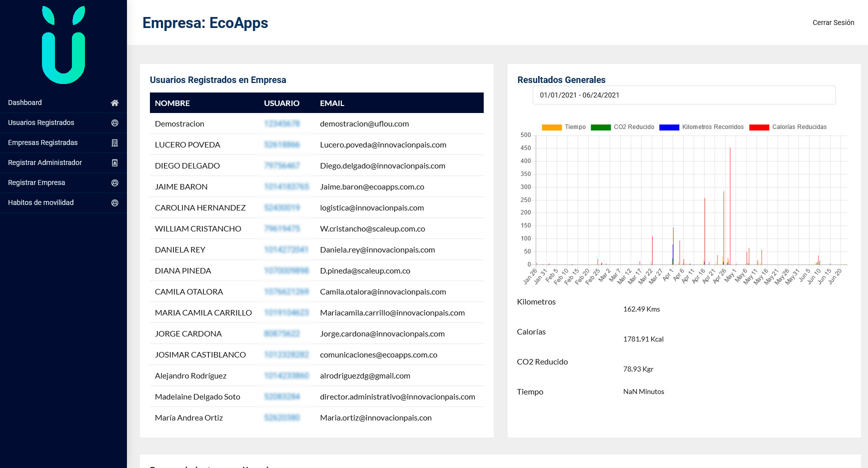Screen dimensions: 868x468
Task: Click the USUARIO column header
Action: [x=282, y=103]
